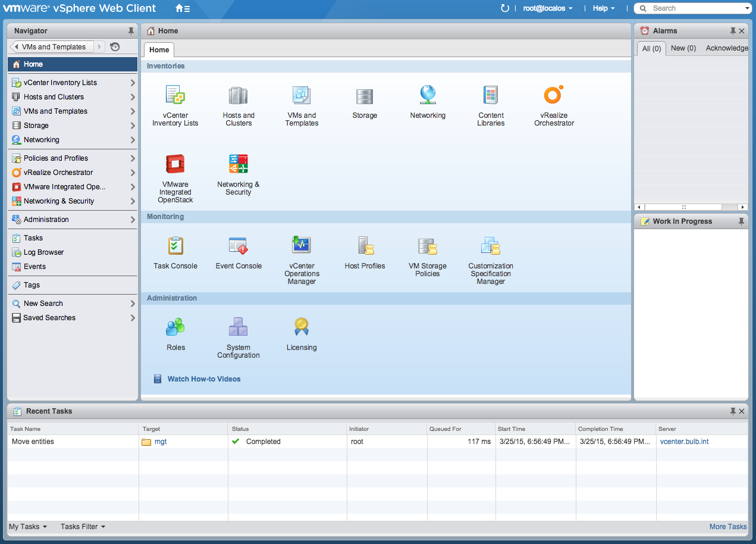Open the Host Profiles icon
This screenshot has width=756, height=544.
tap(365, 245)
